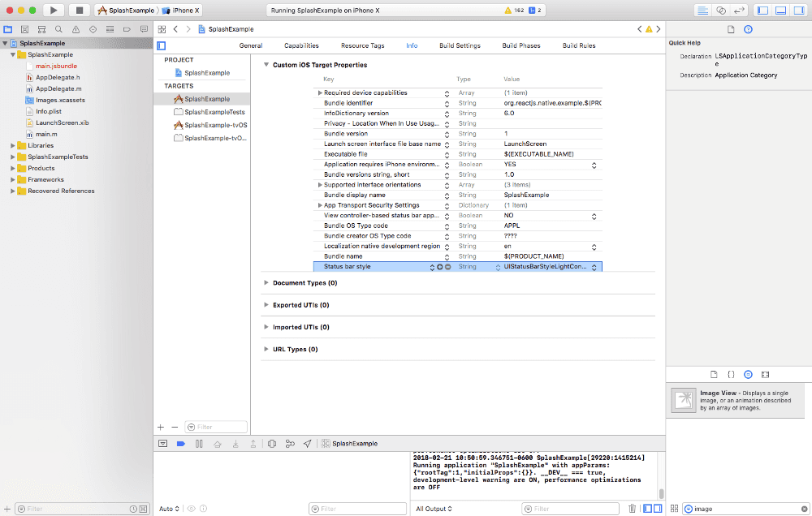Open the Issue navigator warning icon
This screenshot has width=812, height=516.
76,29
